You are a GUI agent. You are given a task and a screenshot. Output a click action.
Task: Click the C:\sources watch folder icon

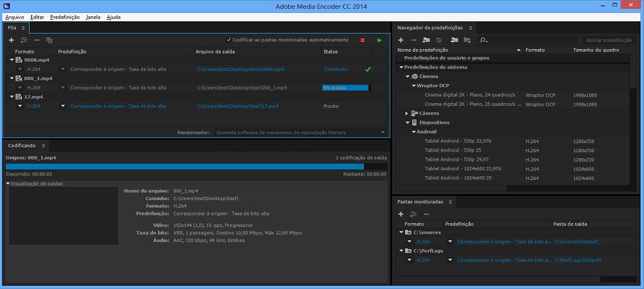tap(409, 232)
